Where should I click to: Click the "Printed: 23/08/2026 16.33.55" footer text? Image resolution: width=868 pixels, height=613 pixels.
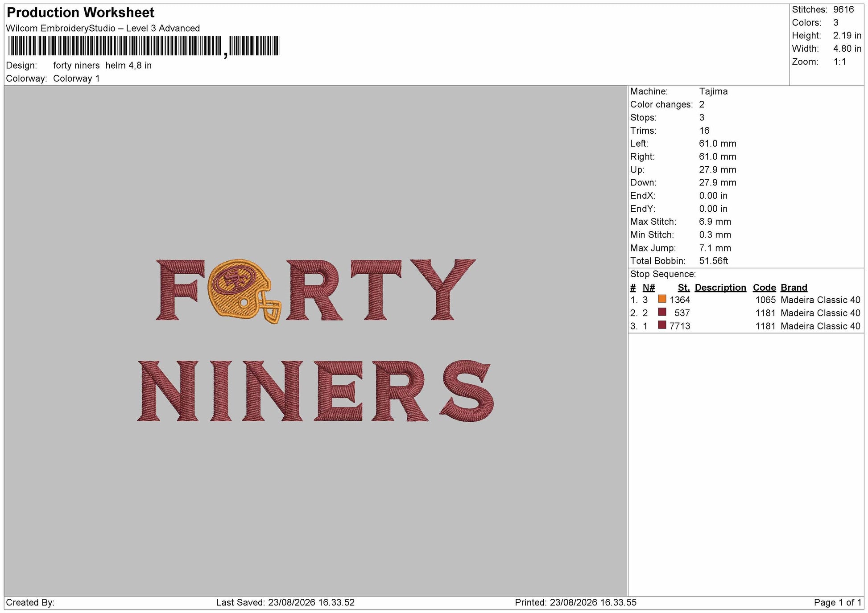[576, 603]
